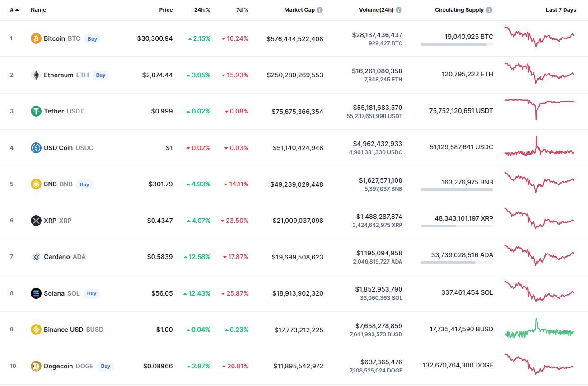Show Volume(24h) info tooltip icon
Image resolution: width=588 pixels, height=386 pixels.
(x=399, y=10)
